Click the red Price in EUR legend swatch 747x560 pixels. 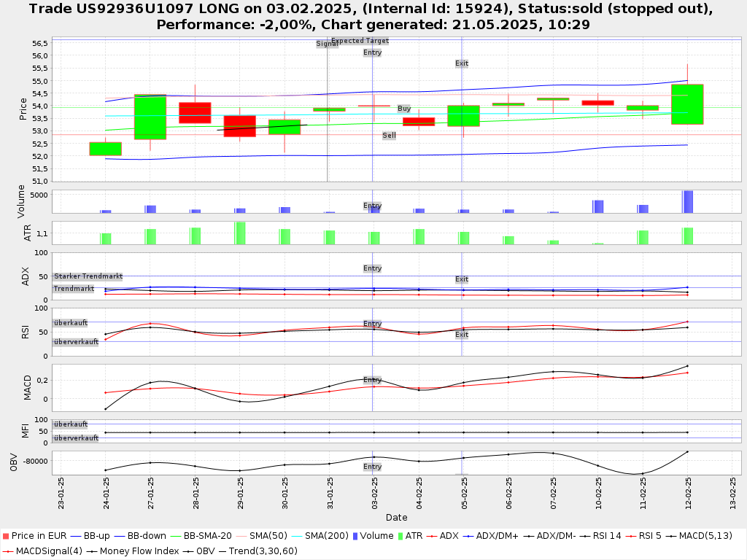click(x=7, y=536)
